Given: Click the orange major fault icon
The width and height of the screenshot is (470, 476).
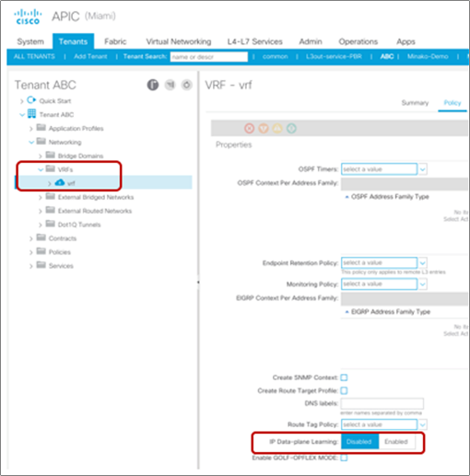Looking at the screenshot, I should click(x=264, y=128).
